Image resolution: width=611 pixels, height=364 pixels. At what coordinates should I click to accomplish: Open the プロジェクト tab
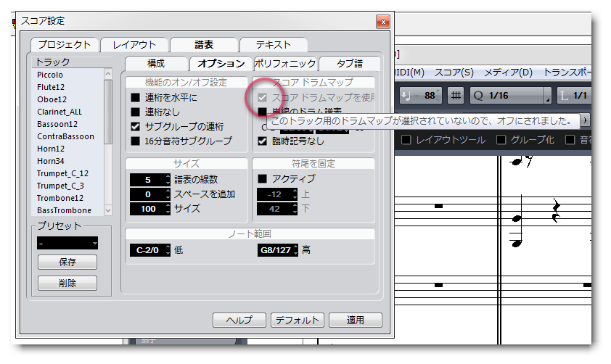click(x=65, y=45)
